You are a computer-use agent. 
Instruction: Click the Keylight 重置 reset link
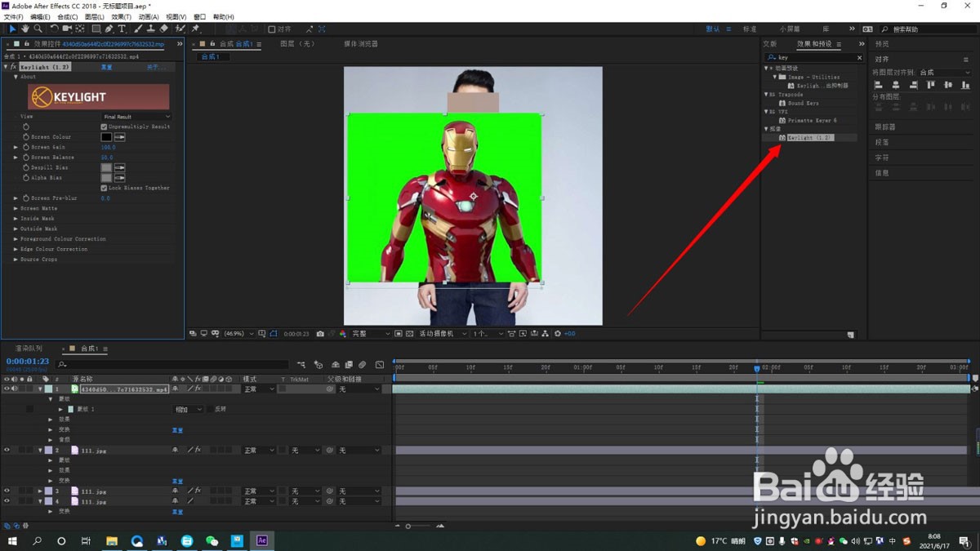coord(106,67)
